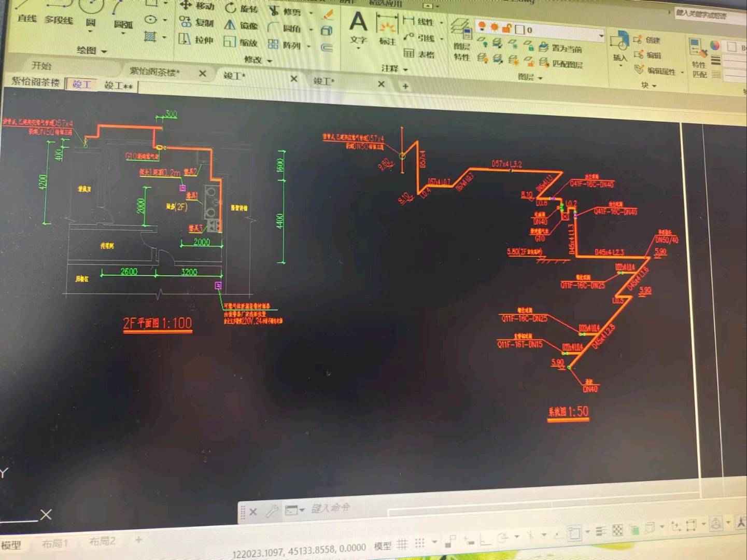Switch to the 布局2 layout tab

point(102,541)
